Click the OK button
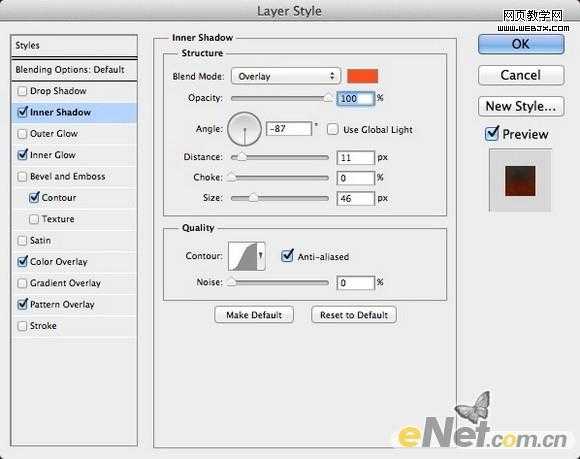The height and width of the screenshot is (459, 580). point(521,44)
